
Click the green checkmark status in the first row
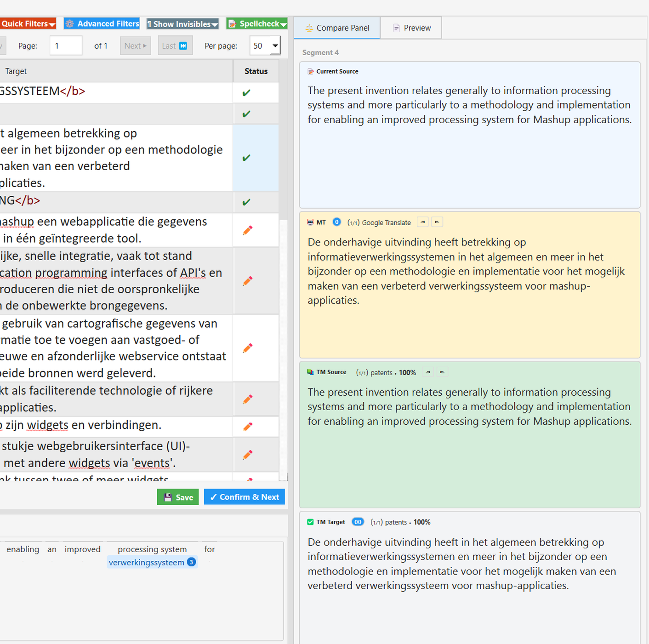coord(246,93)
